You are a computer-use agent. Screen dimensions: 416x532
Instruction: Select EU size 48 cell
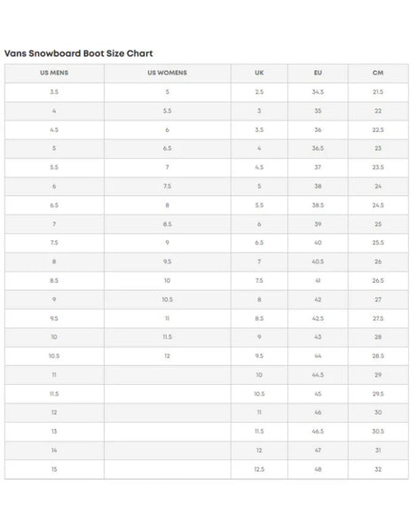click(318, 469)
